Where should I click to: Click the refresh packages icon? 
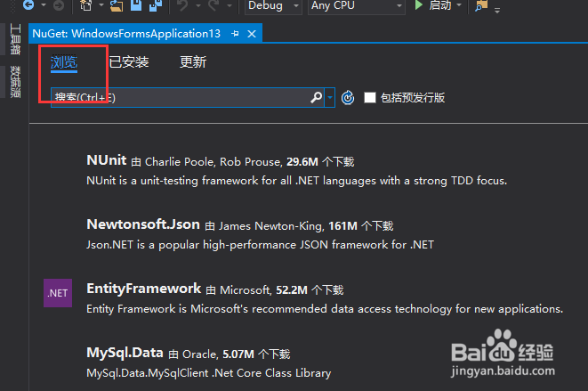coord(348,98)
